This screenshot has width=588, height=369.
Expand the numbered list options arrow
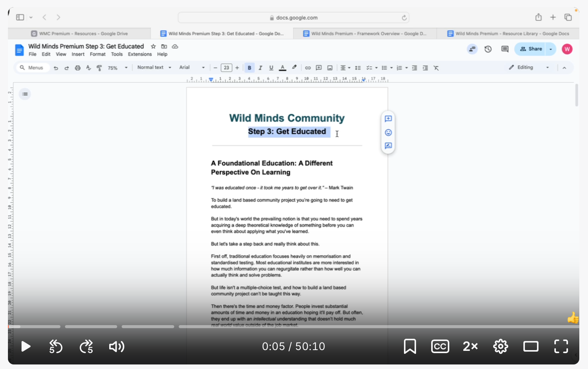(x=407, y=68)
